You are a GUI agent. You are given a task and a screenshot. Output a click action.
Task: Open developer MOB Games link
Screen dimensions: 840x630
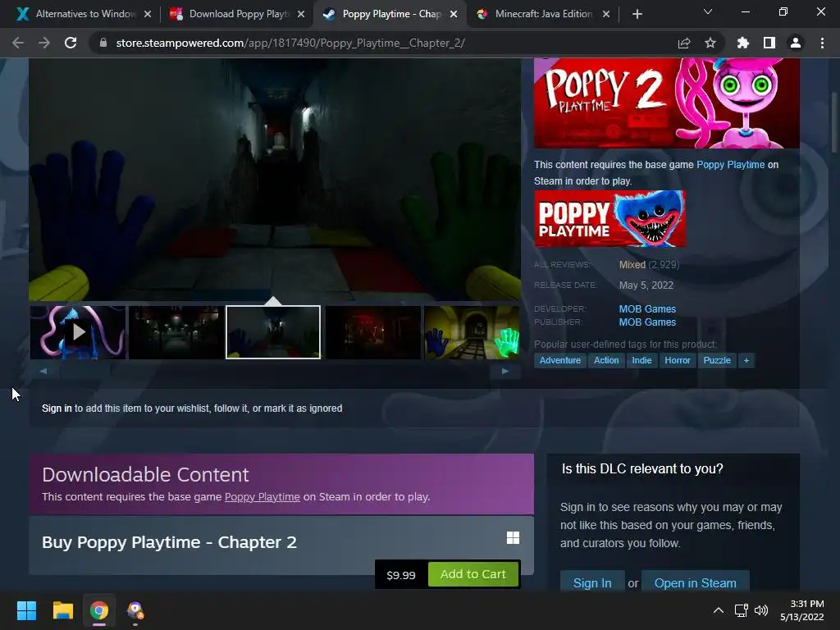click(x=647, y=309)
